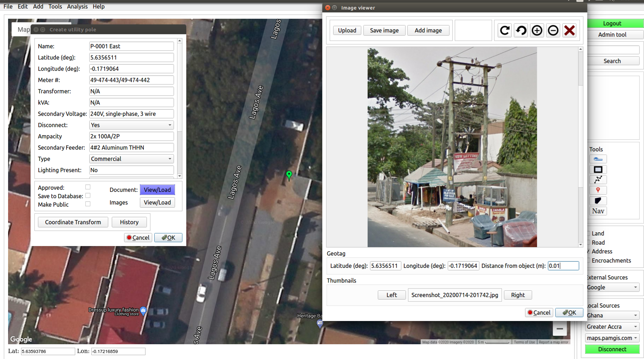Screen dimensions: 644x359
Task: Open the Disconnect dropdown showing Yes
Action: [x=131, y=125]
